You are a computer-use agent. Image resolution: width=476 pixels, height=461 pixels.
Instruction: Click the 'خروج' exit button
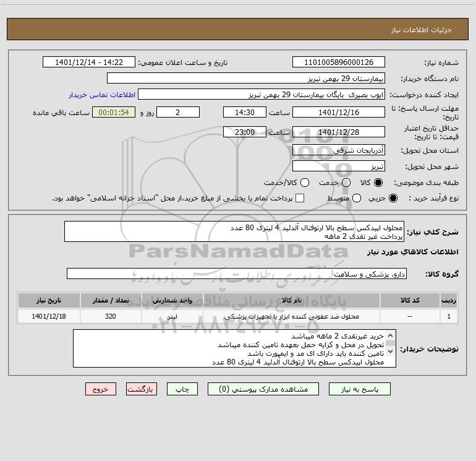pos(101,389)
